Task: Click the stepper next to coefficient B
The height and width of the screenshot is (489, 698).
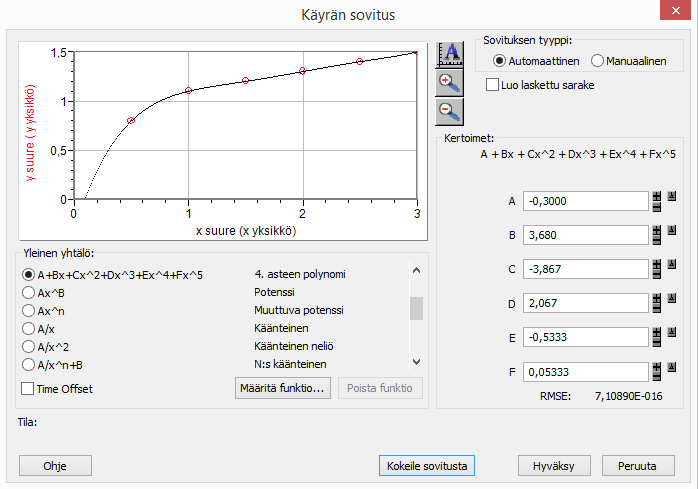Action: (658, 235)
